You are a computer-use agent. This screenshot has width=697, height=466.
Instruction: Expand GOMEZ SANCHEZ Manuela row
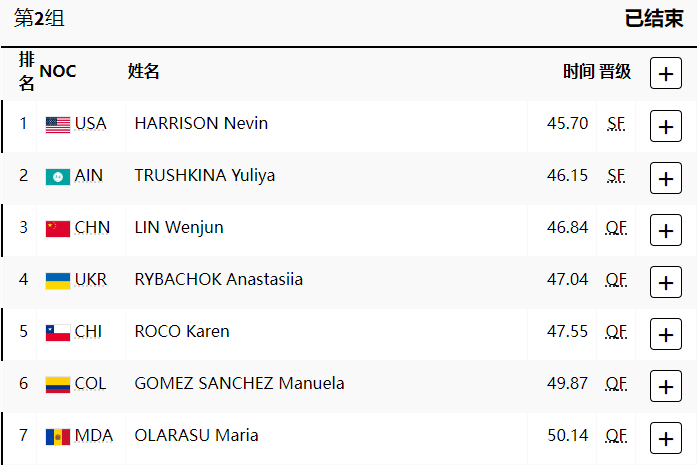[x=666, y=386]
